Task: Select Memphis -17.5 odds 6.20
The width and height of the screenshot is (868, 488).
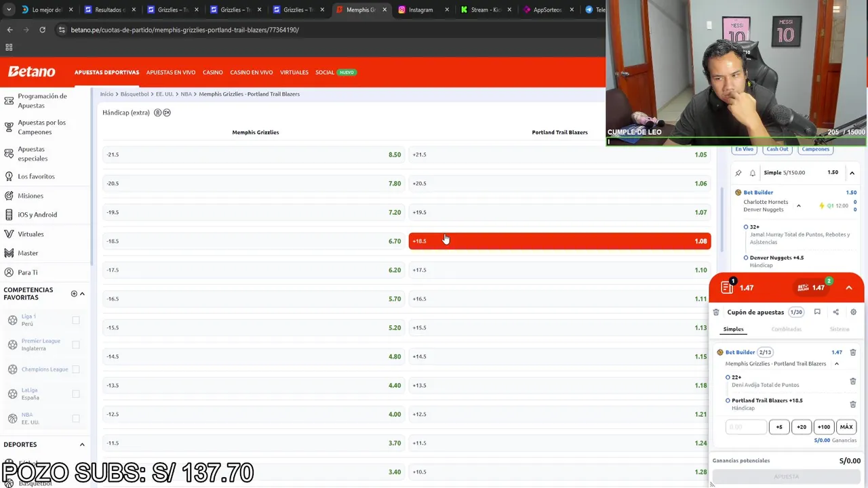Action: [x=254, y=270]
